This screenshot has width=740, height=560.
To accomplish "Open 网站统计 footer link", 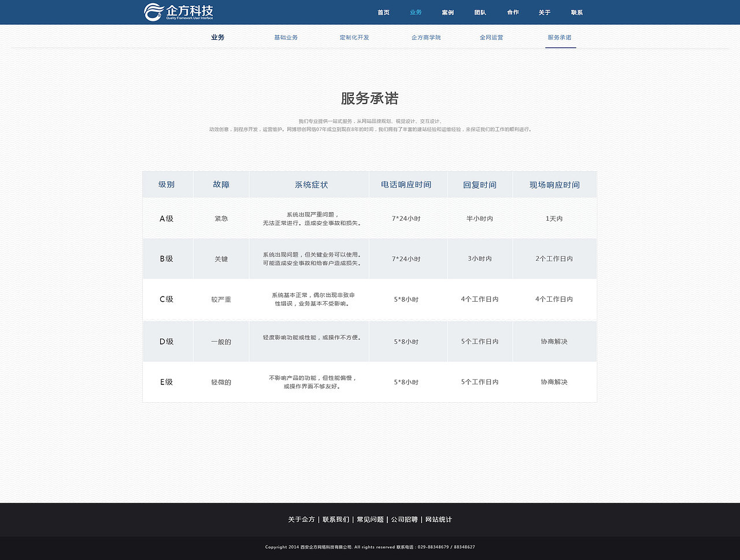I will [x=439, y=520].
